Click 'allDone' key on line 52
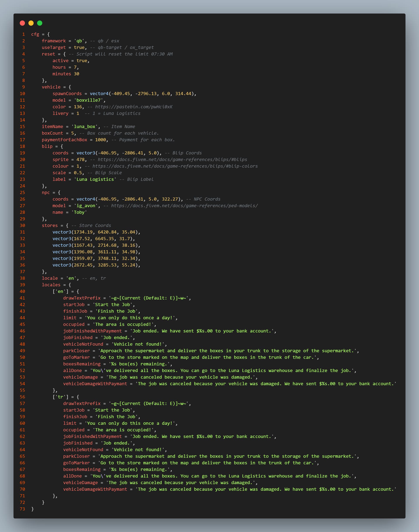 click(x=72, y=370)
